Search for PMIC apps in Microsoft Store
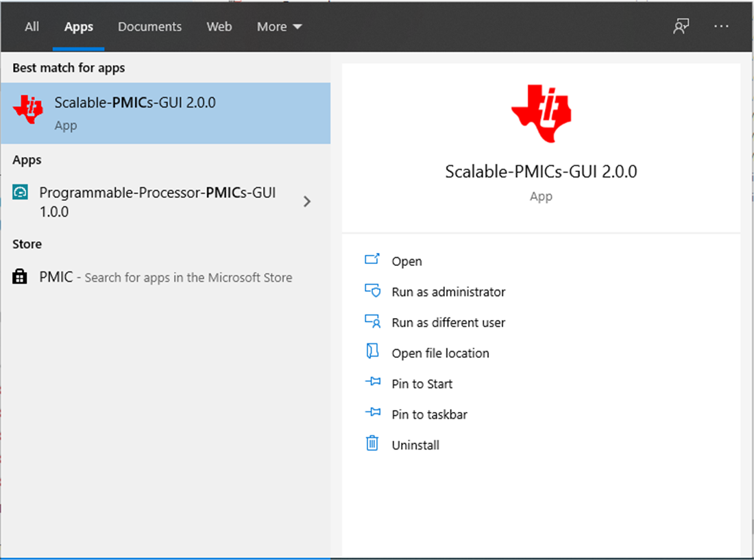The height and width of the screenshot is (560, 754). coord(165,278)
